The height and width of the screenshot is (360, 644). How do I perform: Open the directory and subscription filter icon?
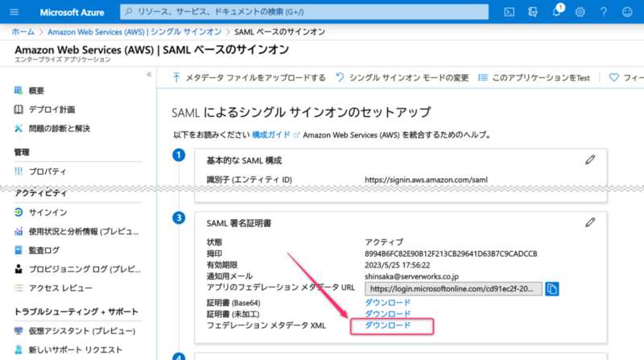[x=533, y=12]
